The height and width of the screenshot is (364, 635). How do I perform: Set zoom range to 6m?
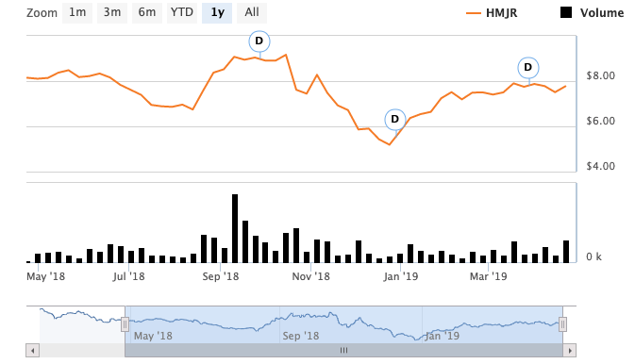[147, 13]
